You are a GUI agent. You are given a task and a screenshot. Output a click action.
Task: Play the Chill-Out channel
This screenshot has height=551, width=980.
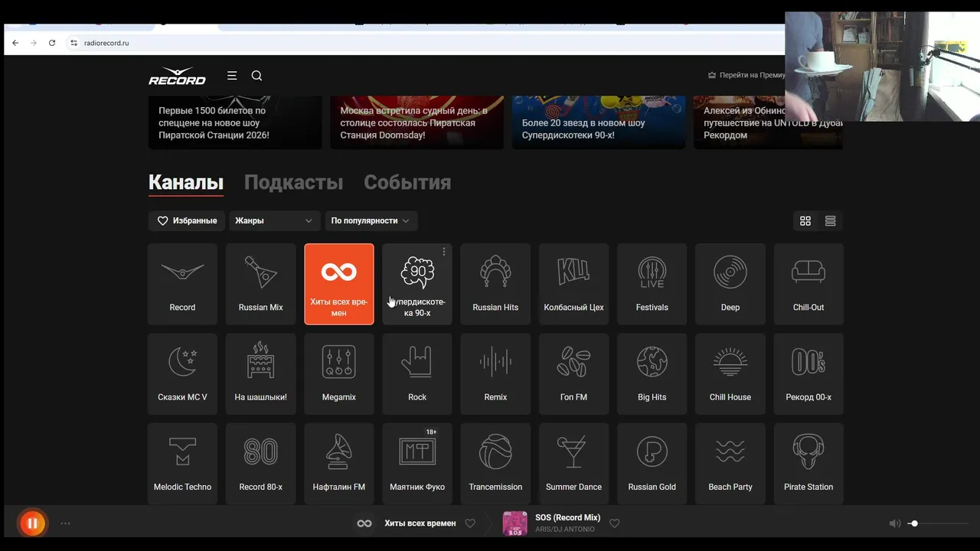[x=808, y=284]
